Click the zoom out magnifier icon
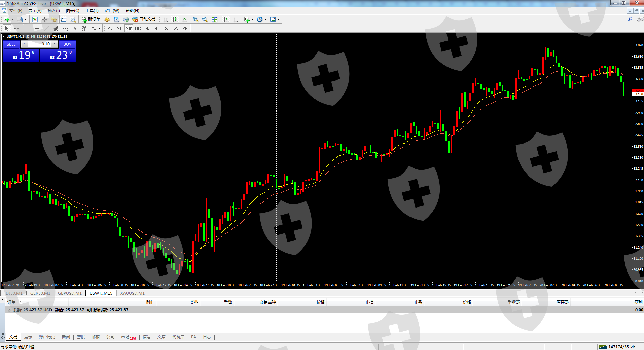This screenshot has width=644, height=350. (x=205, y=19)
